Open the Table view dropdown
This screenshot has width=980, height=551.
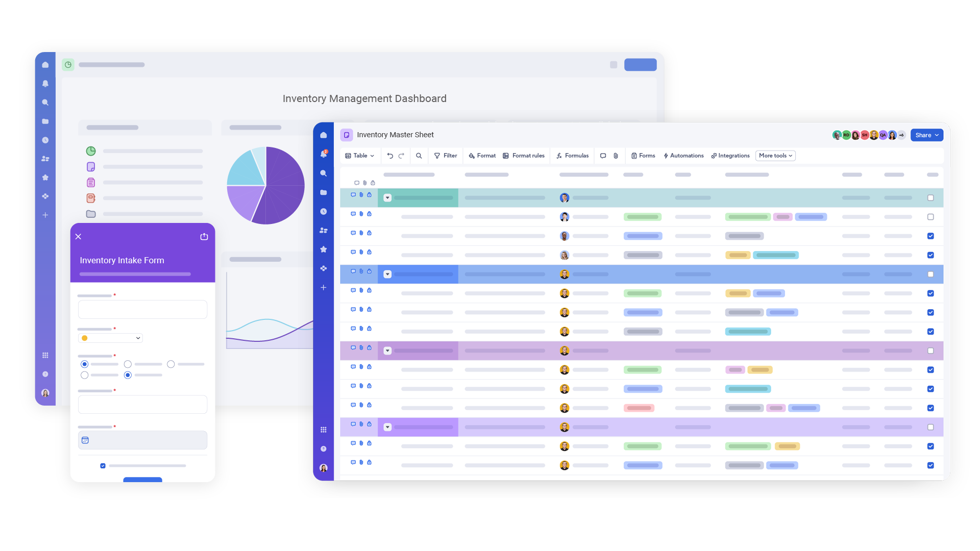click(360, 156)
